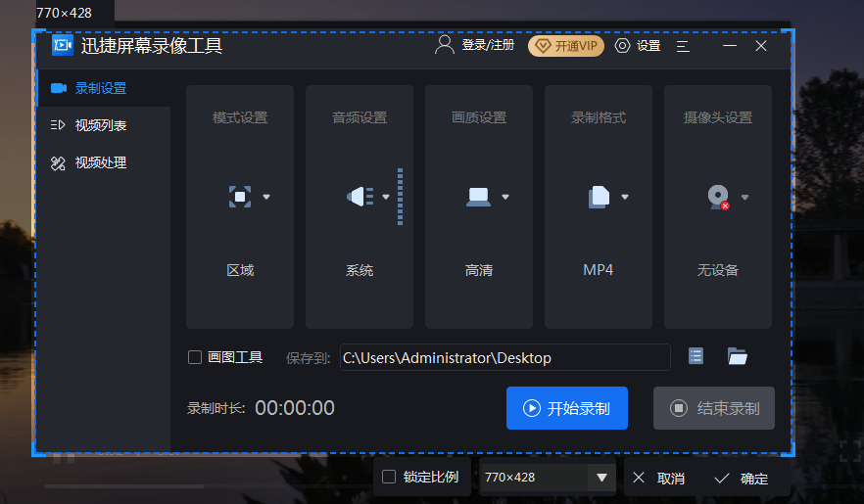Image resolution: width=864 pixels, height=504 pixels.
Task: Click the 高清 quality label
Action: [x=479, y=270]
